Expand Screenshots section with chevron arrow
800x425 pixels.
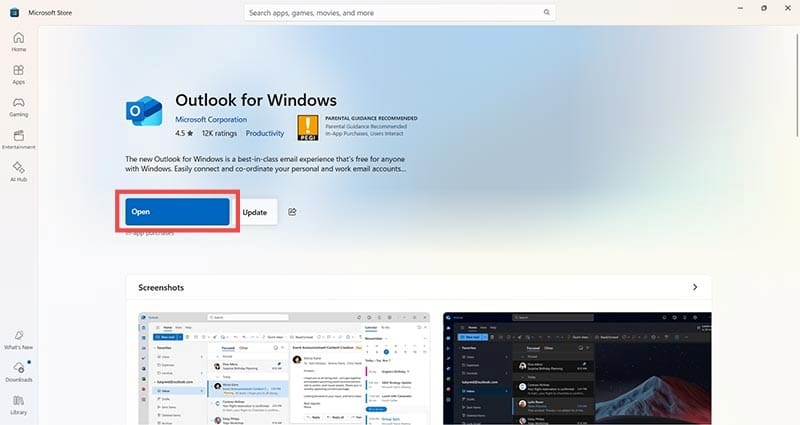[x=695, y=287]
